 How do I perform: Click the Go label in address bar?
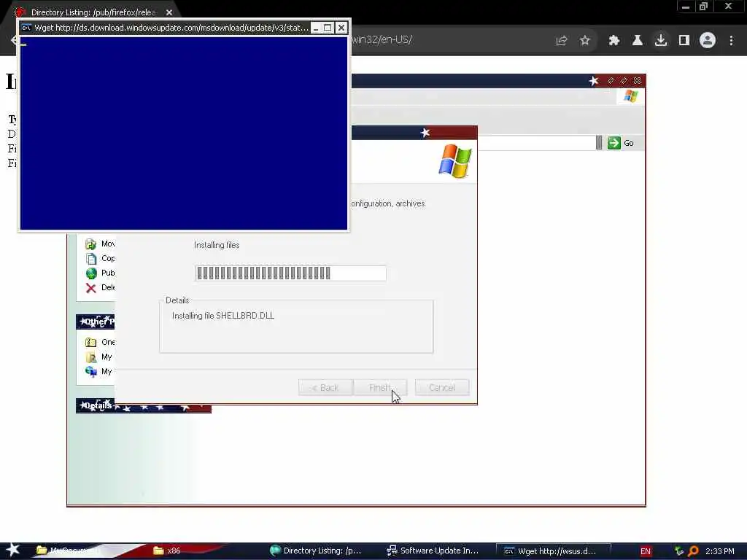point(629,143)
